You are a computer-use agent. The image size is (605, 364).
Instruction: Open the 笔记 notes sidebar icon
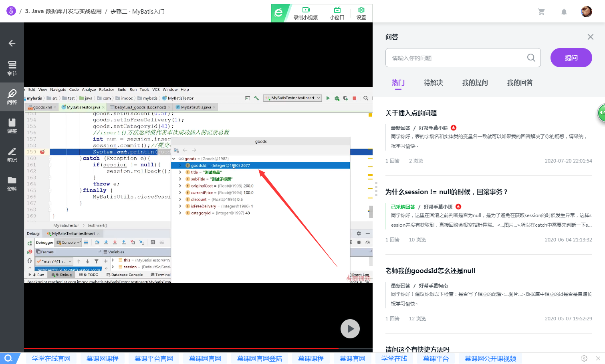(12, 155)
